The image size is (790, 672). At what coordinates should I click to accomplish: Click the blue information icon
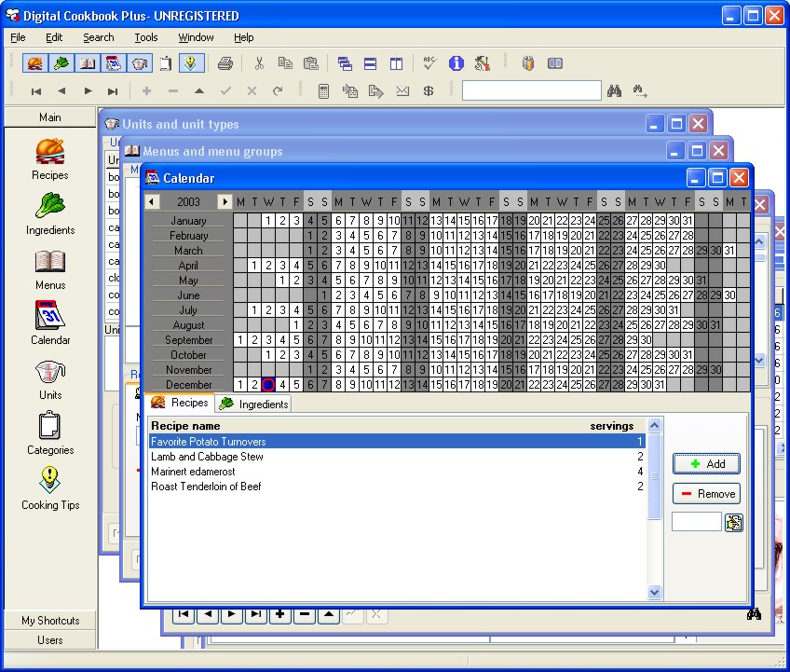coord(456,63)
